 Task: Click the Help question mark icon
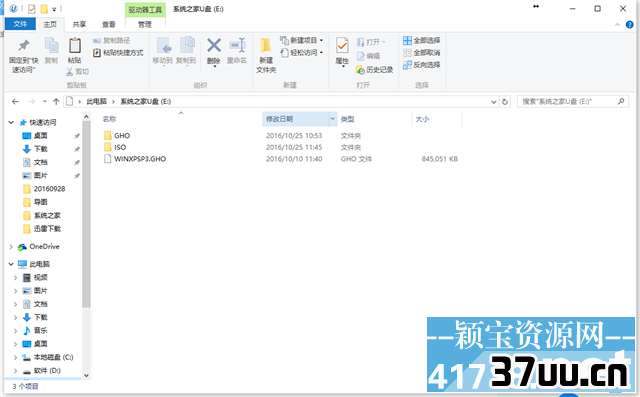pos(629,25)
